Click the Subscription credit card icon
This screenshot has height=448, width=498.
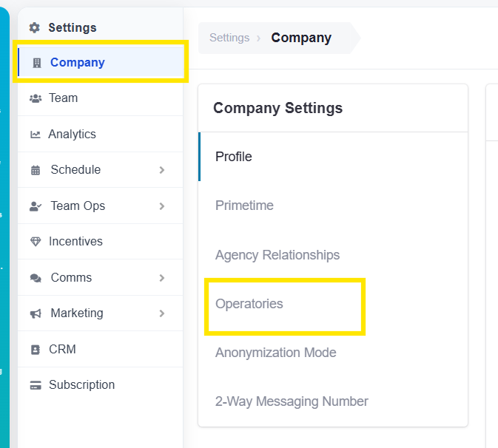pyautogui.click(x=36, y=385)
